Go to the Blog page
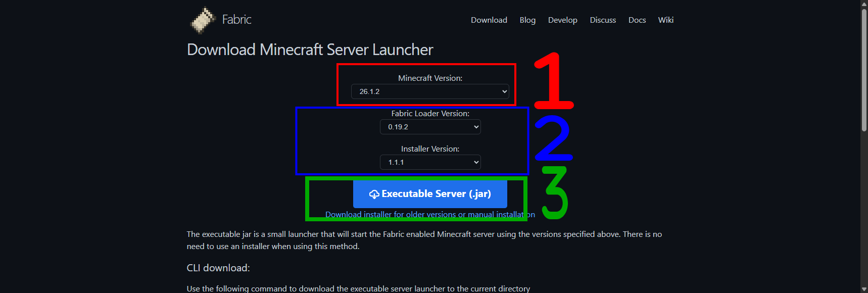868x293 pixels. [x=527, y=20]
